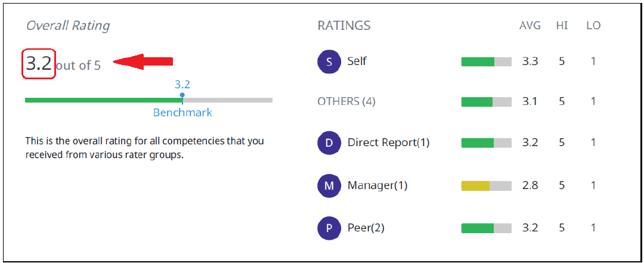Click the highlighted 3.2 overall score
This screenshot has height=263, width=644.
(x=38, y=64)
